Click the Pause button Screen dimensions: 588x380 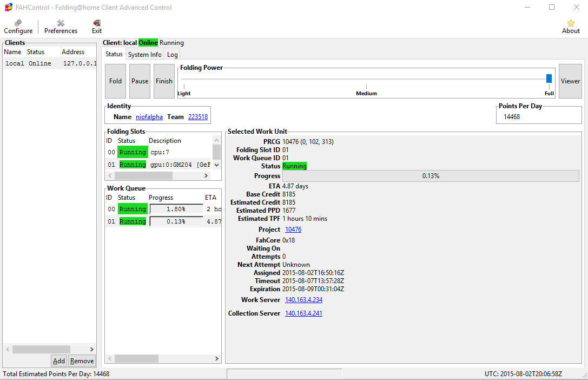[140, 81]
